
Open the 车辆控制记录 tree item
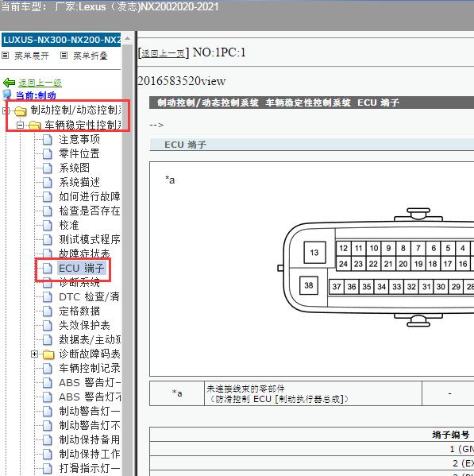(x=90, y=369)
